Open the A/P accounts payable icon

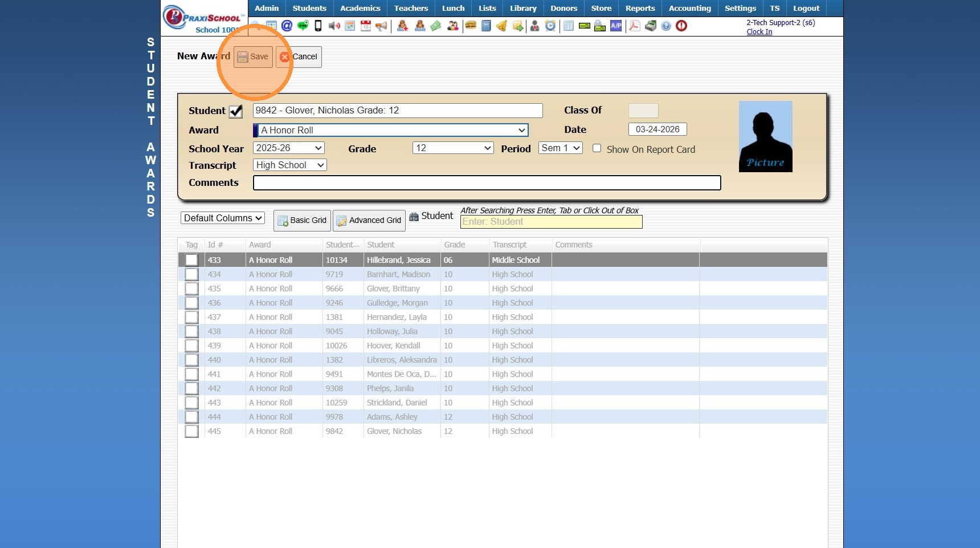pos(616,26)
